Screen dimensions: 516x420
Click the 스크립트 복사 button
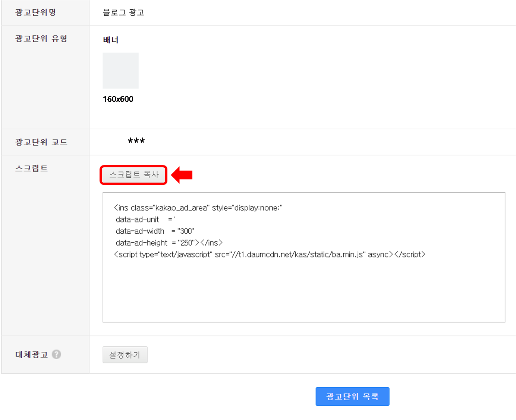133,175
